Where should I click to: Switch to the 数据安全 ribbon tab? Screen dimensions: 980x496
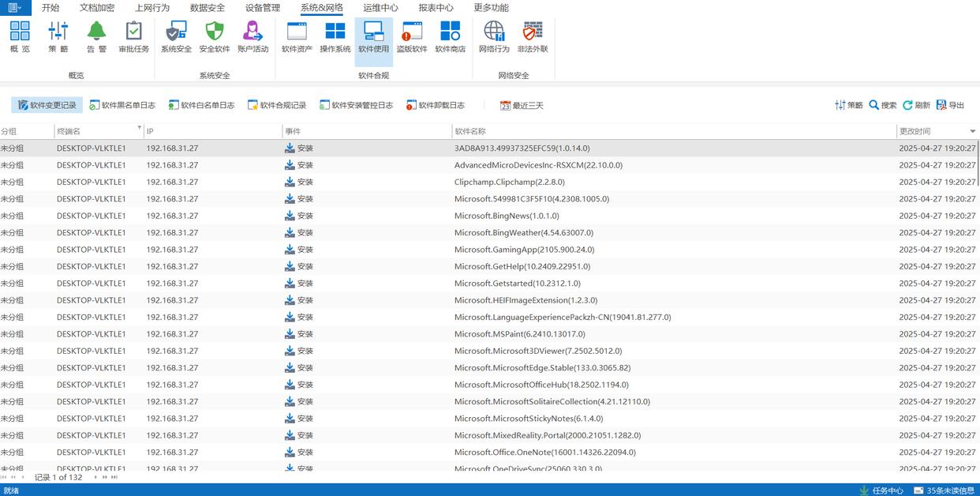coord(208,8)
